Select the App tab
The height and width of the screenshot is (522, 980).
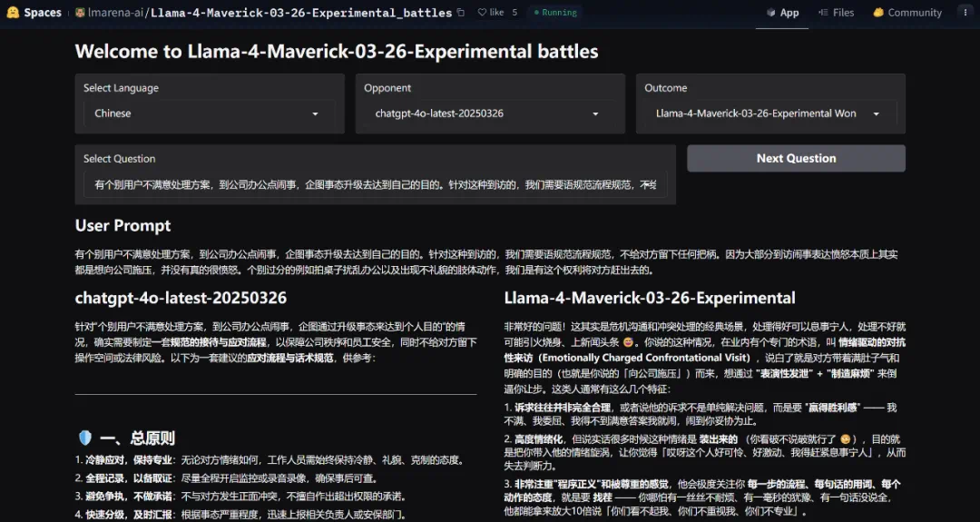(x=782, y=13)
